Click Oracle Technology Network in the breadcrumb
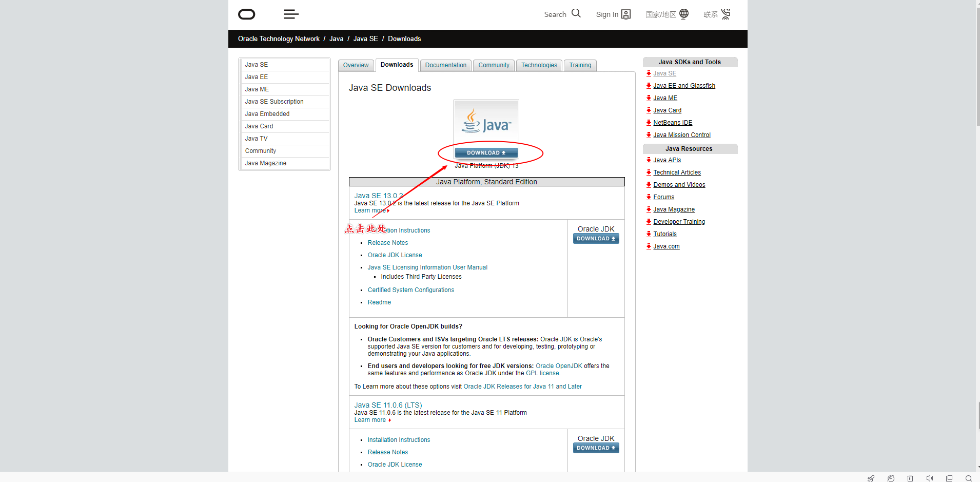 (279, 38)
